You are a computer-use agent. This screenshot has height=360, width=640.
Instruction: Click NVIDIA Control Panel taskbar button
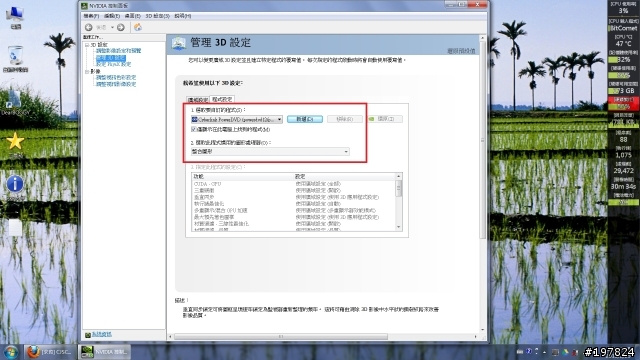tap(104, 352)
